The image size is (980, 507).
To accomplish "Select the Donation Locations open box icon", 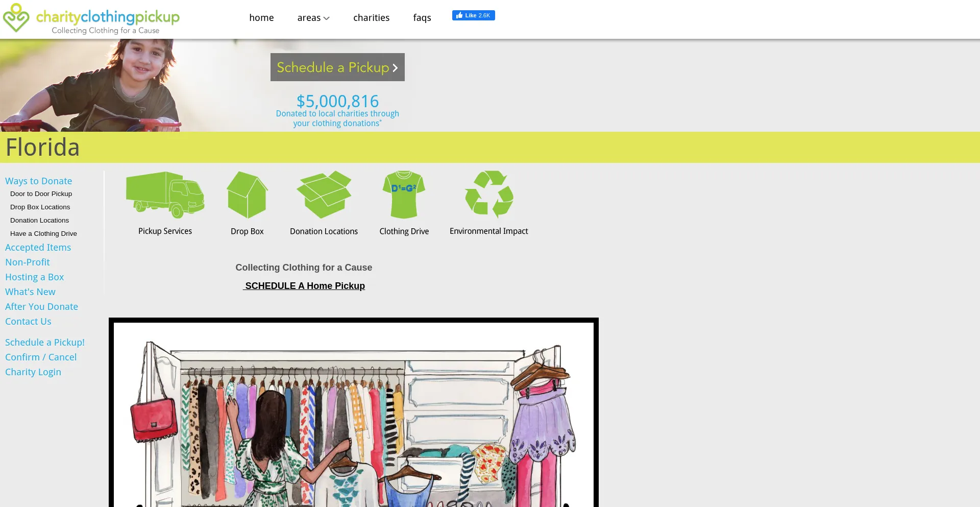I will pyautogui.click(x=324, y=195).
